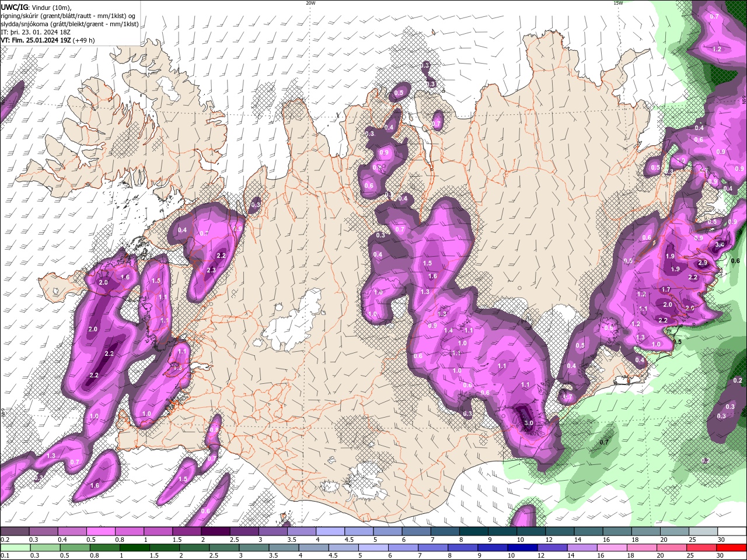Click the bright pink 0.5 snow scale swatch

pyautogui.click(x=100, y=531)
